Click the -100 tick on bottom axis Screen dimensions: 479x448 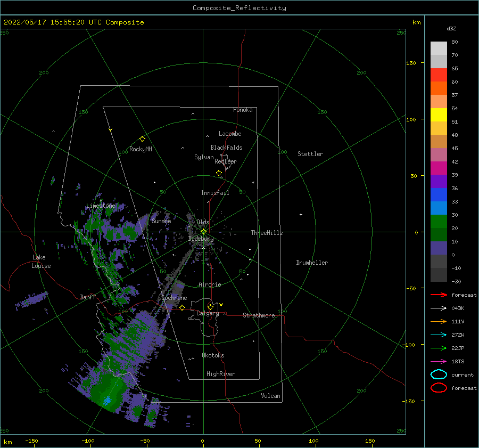(x=88, y=441)
